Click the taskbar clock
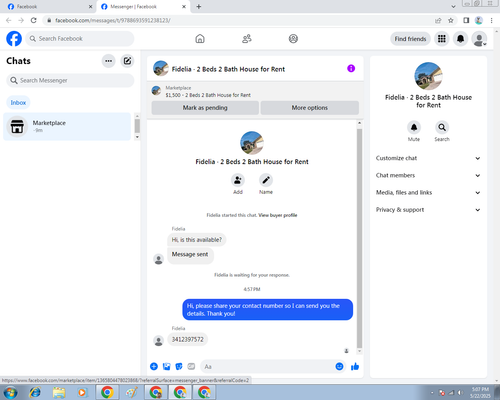The image size is (500, 400). pyautogui.click(x=480, y=392)
